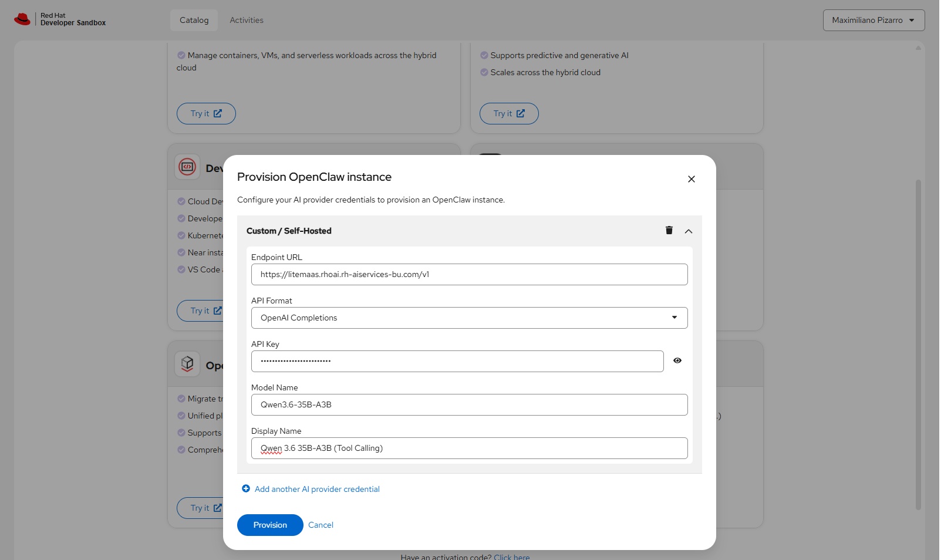Click the Red Hat Developer Sandbox title
Image resolution: width=951 pixels, height=560 pixels.
tap(73, 19)
